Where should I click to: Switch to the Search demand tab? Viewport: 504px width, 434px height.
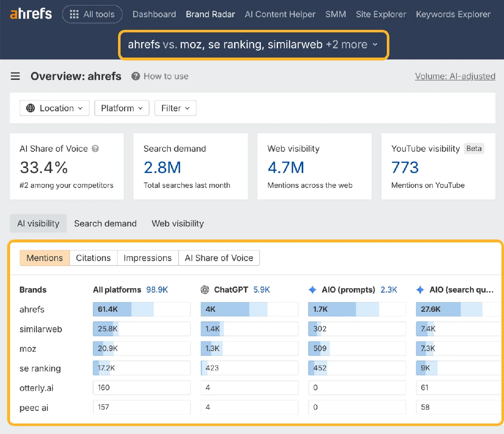pyautogui.click(x=105, y=224)
